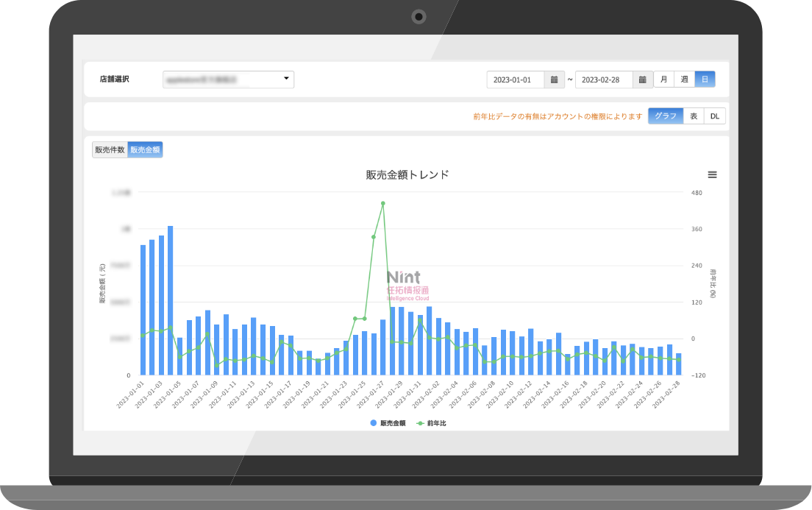Toggle 販売金額 series via blue legend dot
812x510 pixels.
pyautogui.click(x=374, y=423)
